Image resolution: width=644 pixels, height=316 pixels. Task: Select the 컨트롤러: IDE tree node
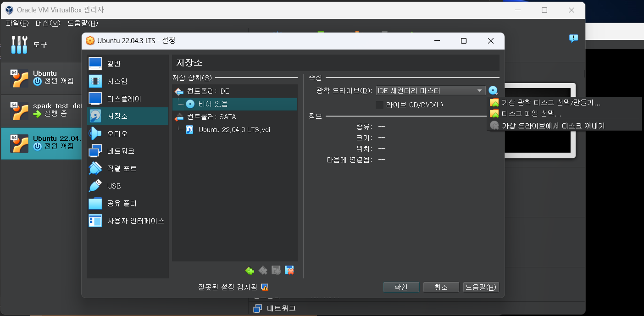click(x=234, y=91)
